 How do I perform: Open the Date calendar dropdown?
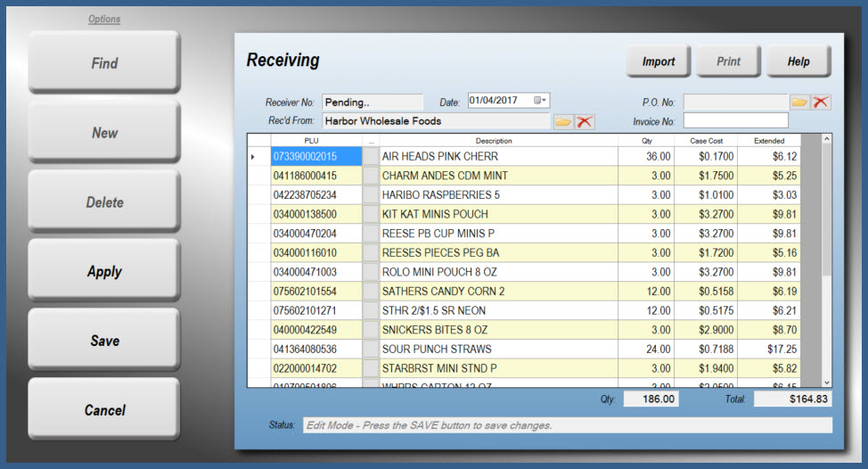(540, 100)
